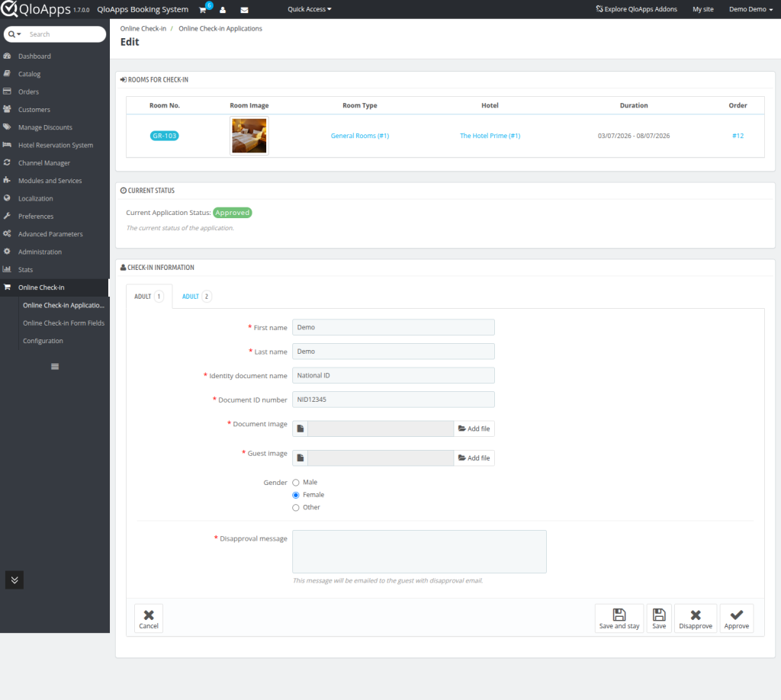
Task: Collapse sidebar with the hamburger menu icon
Action: [x=55, y=367]
